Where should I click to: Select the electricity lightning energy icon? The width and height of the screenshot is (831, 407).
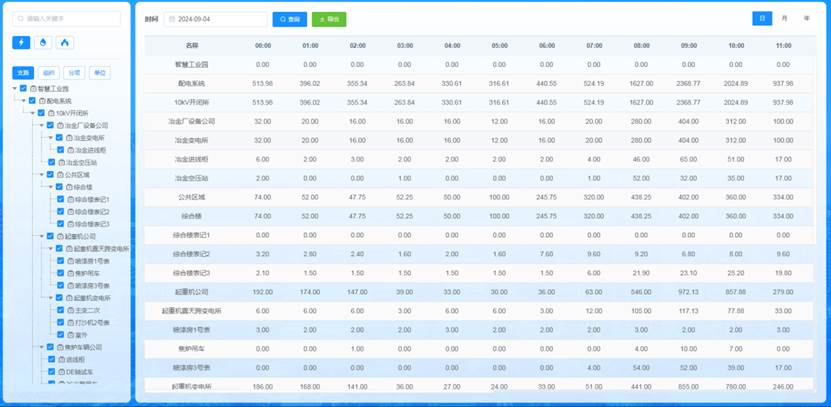click(x=22, y=43)
